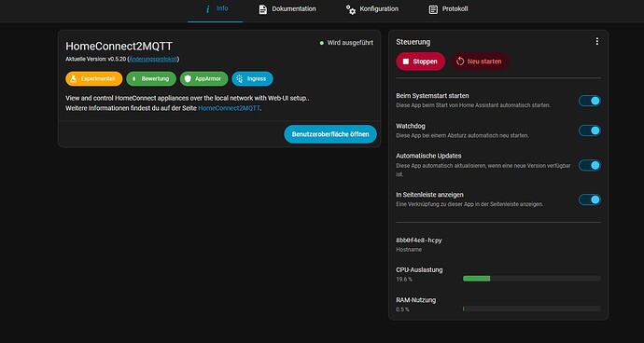Click the cursor icon on Ingress
644x343 pixels.
tap(240, 79)
